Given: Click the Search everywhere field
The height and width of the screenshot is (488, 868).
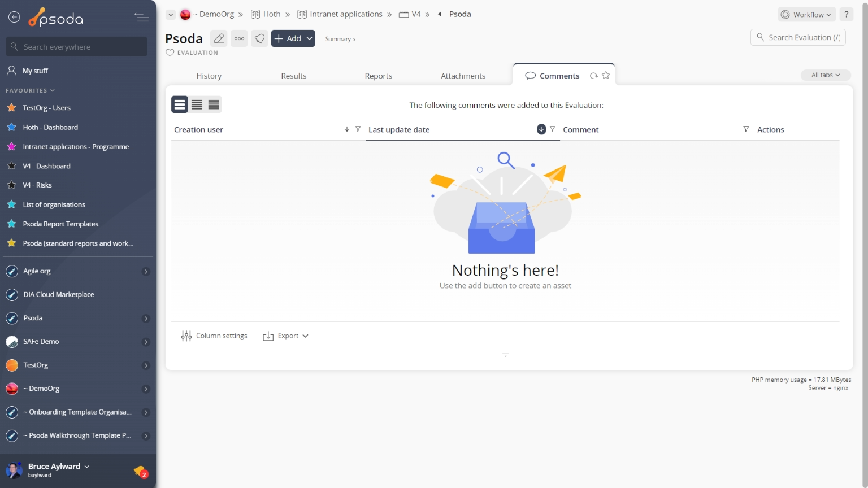Looking at the screenshot, I should 77,47.
